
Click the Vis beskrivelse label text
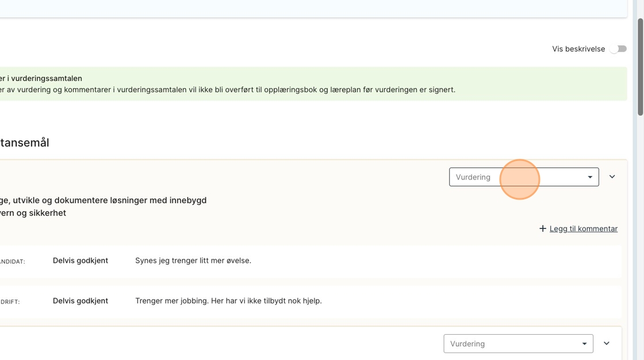pos(578,49)
